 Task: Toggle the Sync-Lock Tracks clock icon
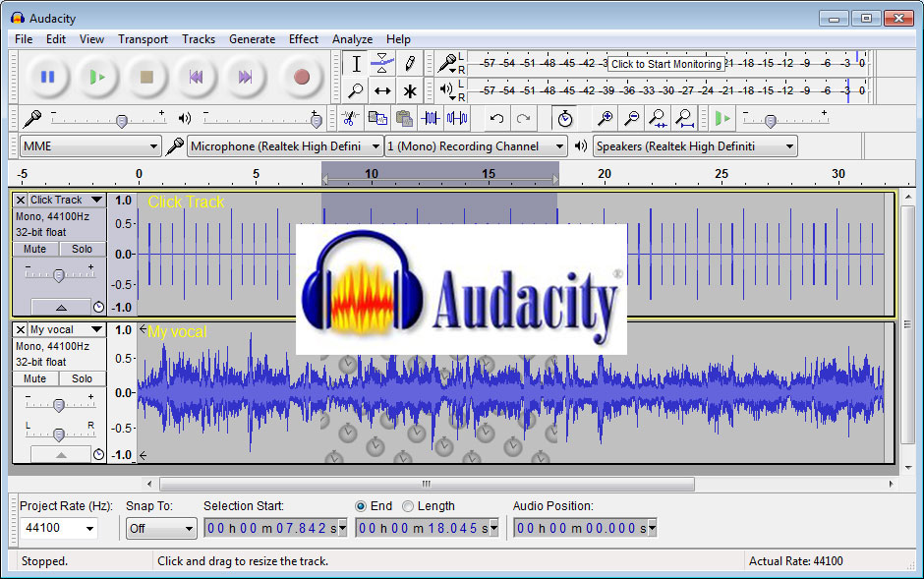point(564,118)
